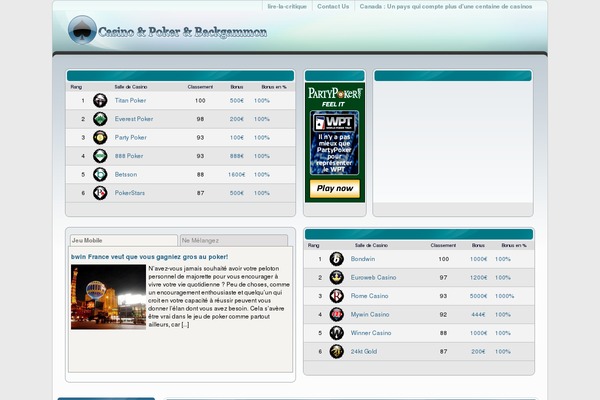600x400 pixels.
Task: Switch to the Jeu Mobile tab
Action: click(x=124, y=240)
